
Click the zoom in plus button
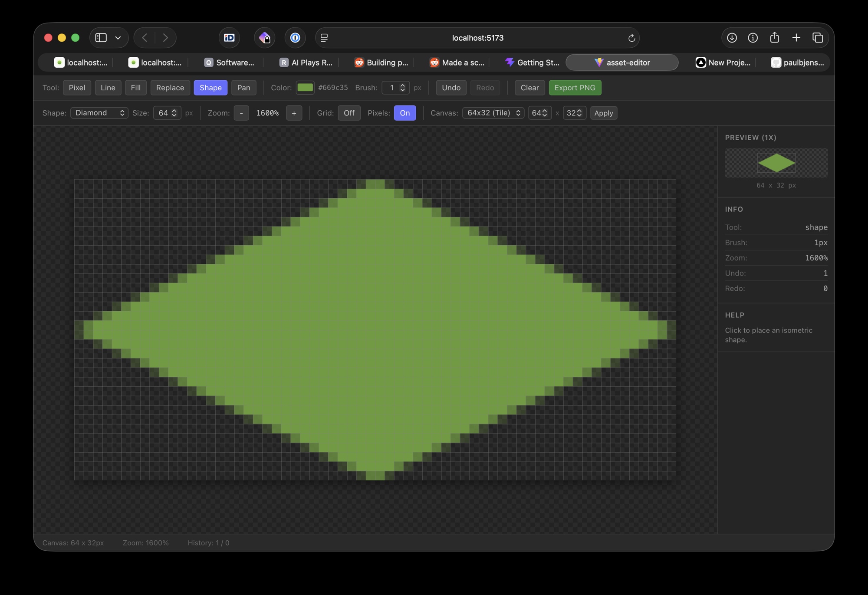(x=294, y=113)
